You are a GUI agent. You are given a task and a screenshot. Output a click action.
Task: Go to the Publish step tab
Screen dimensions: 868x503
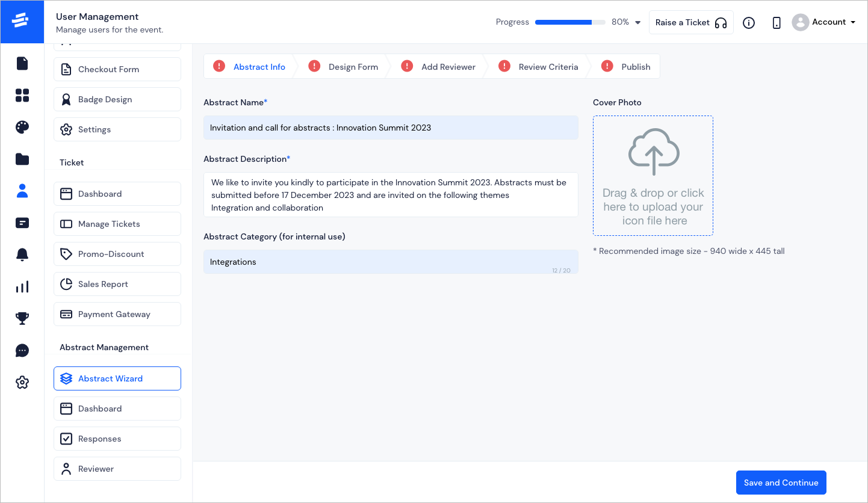point(636,67)
